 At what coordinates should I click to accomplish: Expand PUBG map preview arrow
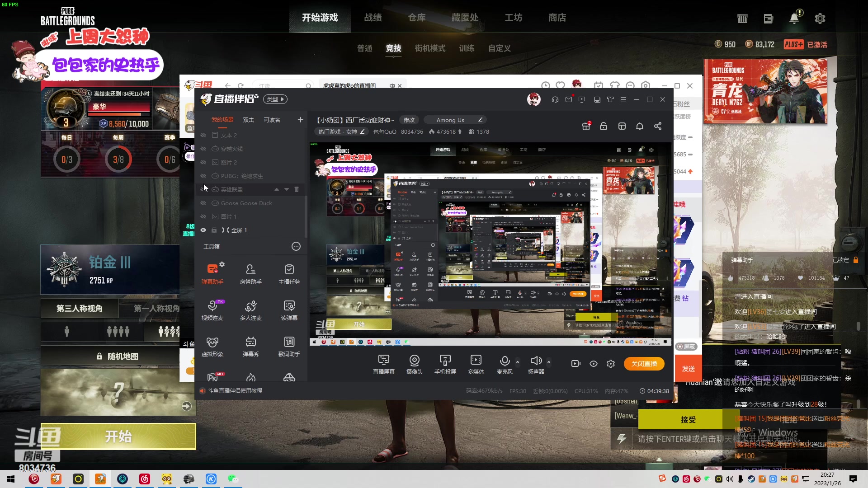pyautogui.click(x=187, y=406)
